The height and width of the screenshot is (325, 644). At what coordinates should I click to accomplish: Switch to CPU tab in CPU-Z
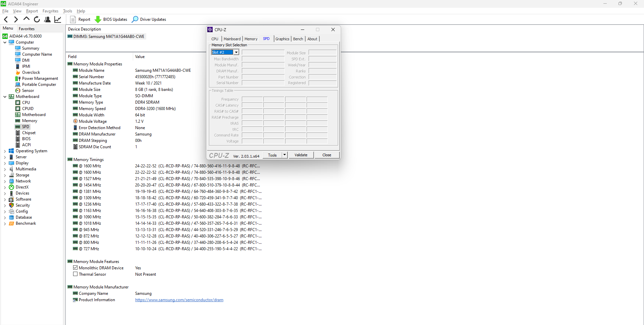coord(215,39)
